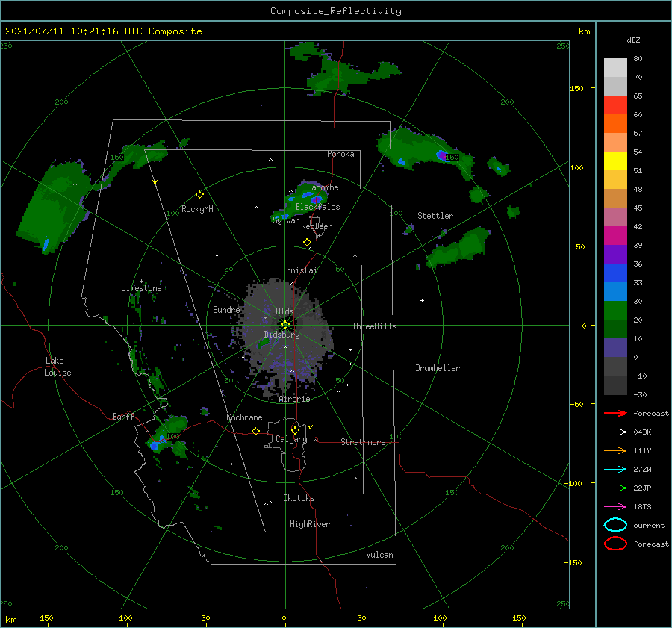Click the RockyMH label

click(x=197, y=209)
